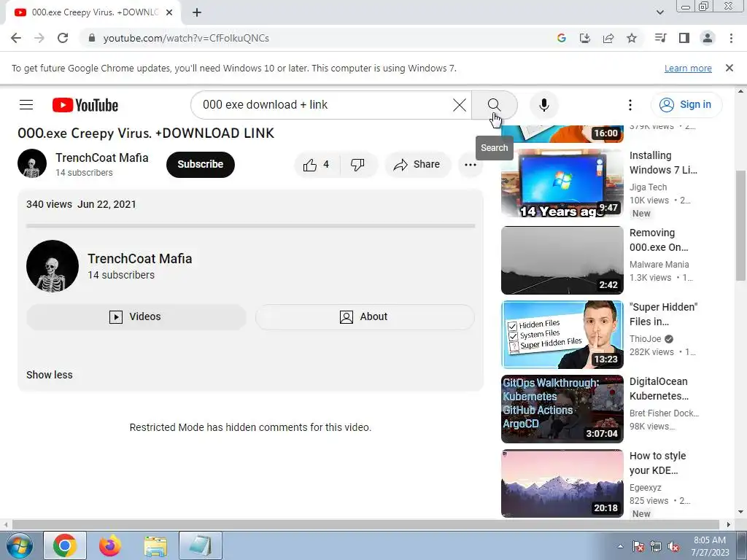The image size is (747, 560).
Task: Open the muted volume tray icon
Action: tap(673, 546)
